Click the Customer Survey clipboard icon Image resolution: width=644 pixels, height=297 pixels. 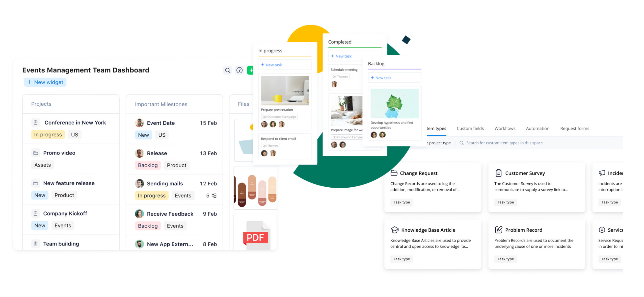pyautogui.click(x=498, y=173)
